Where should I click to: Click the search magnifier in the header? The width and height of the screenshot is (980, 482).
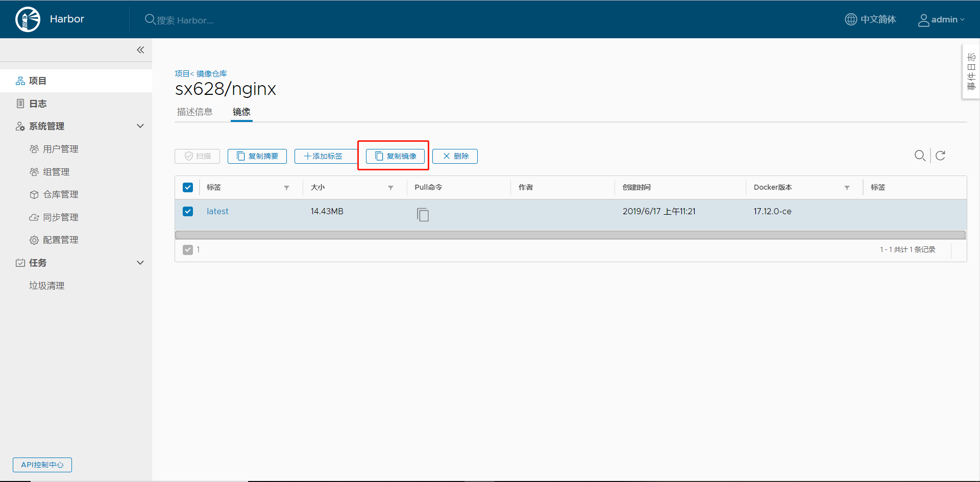coord(150,19)
